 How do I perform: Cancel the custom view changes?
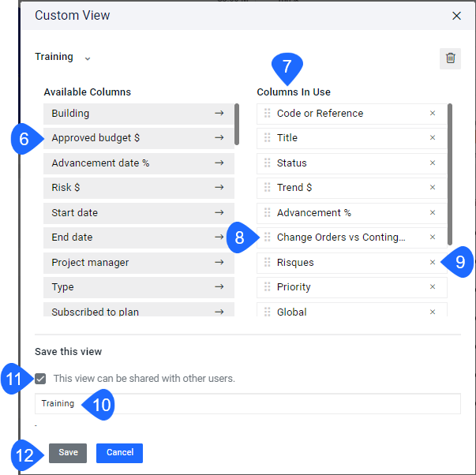tap(120, 453)
